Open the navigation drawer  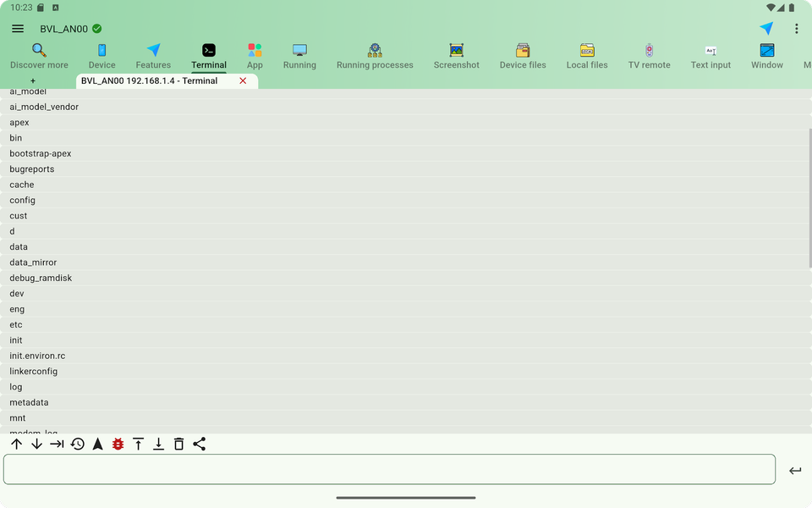[17, 28]
